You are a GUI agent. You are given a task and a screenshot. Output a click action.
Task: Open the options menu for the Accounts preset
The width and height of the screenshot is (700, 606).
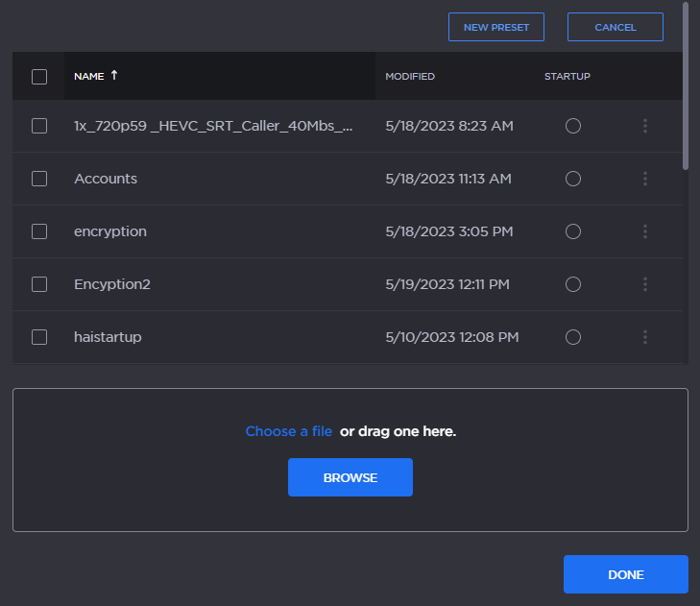[x=645, y=179]
